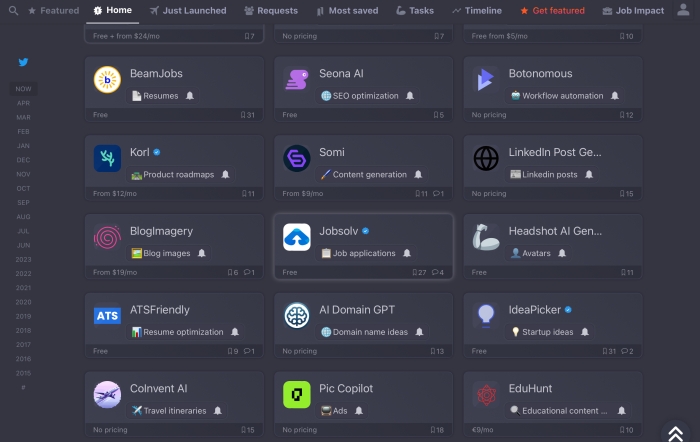Click the Headshot AI Generator logo
The height and width of the screenshot is (442, 700).
[x=486, y=237]
